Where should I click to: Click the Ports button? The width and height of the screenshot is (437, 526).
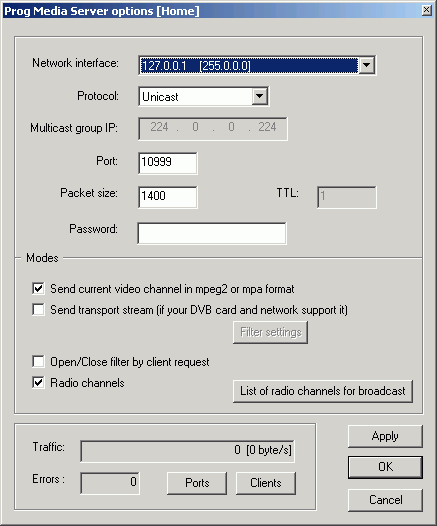click(x=197, y=483)
